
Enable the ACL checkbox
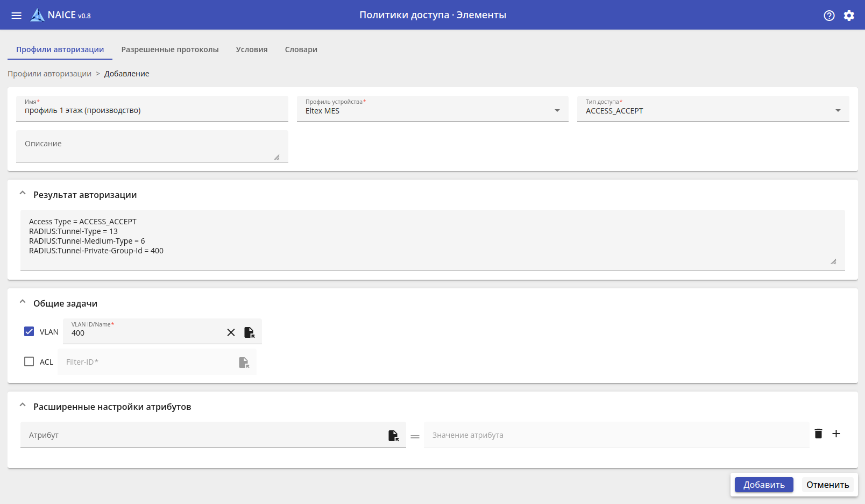[x=29, y=361]
